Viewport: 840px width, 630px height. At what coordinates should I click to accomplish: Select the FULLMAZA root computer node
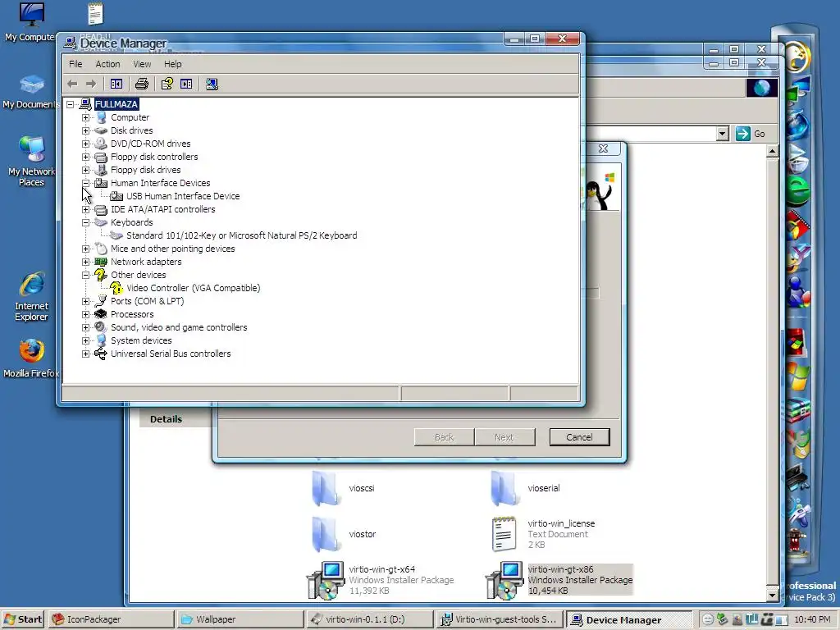coord(116,104)
